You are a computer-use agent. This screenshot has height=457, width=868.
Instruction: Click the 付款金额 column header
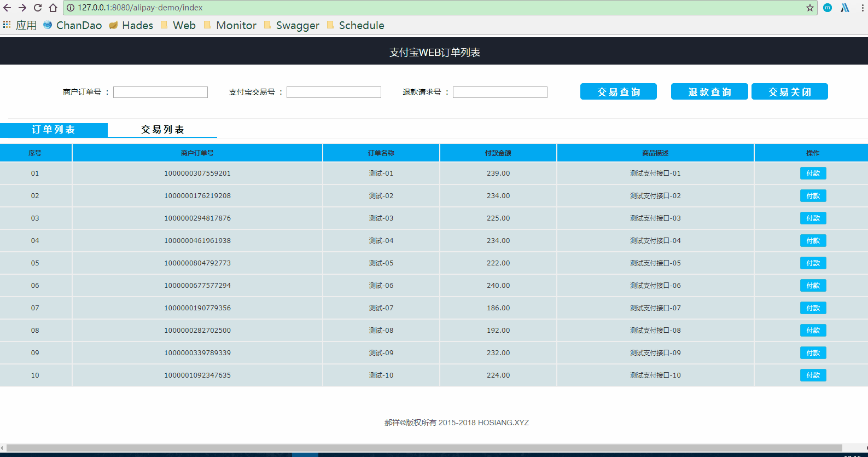[x=498, y=153]
